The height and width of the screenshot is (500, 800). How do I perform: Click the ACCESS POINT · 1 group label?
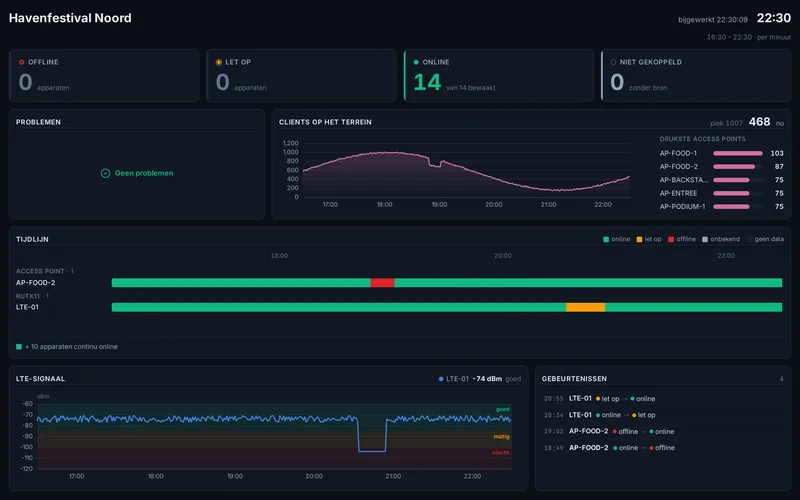[x=45, y=271]
